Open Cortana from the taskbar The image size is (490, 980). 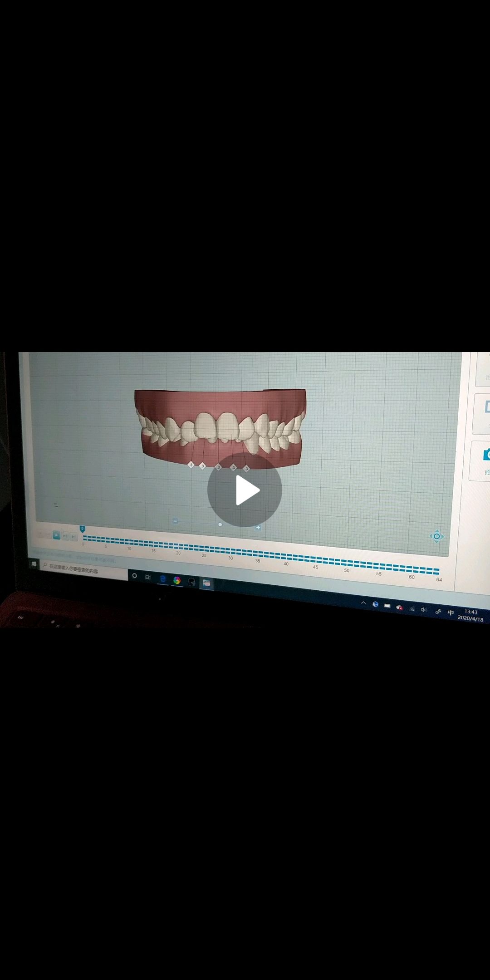134,575
